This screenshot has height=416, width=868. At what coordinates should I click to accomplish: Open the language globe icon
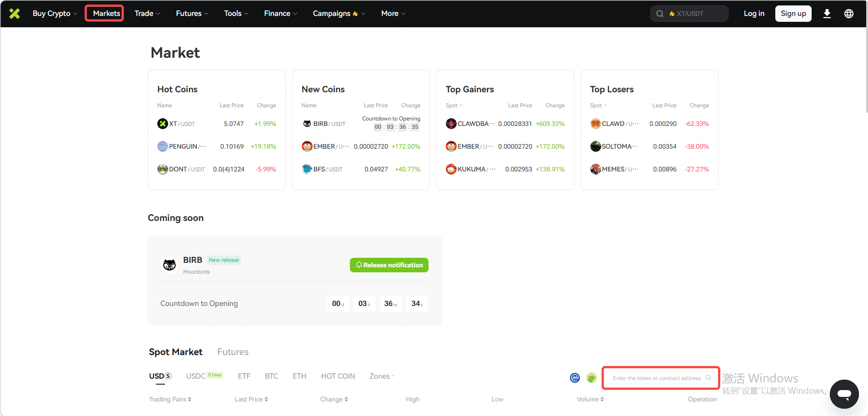click(848, 14)
